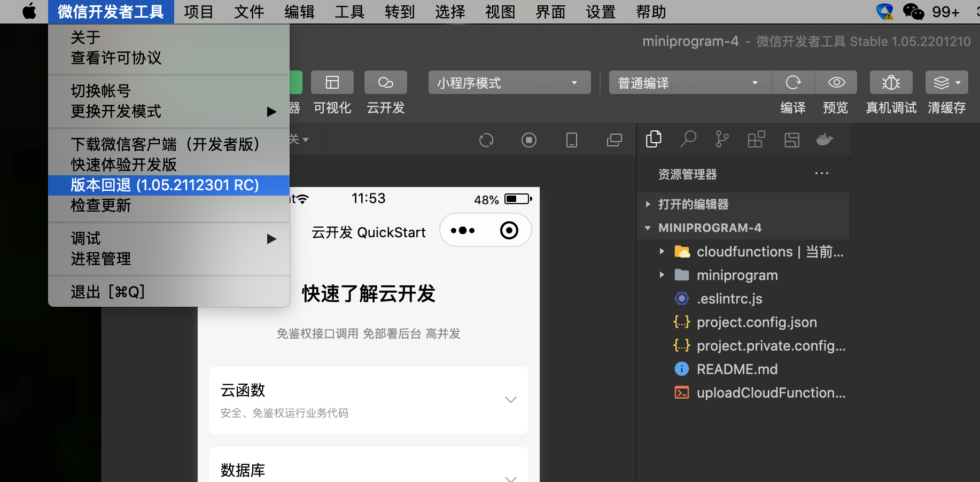Open the search magnifier icon in the sidebar

(x=688, y=139)
